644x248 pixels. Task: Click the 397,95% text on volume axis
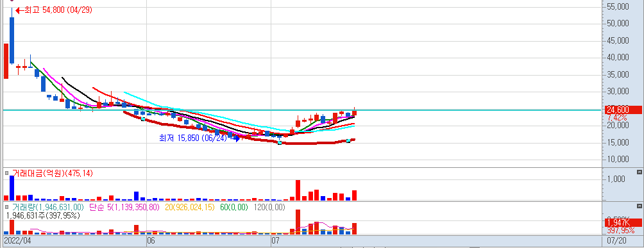click(x=621, y=230)
